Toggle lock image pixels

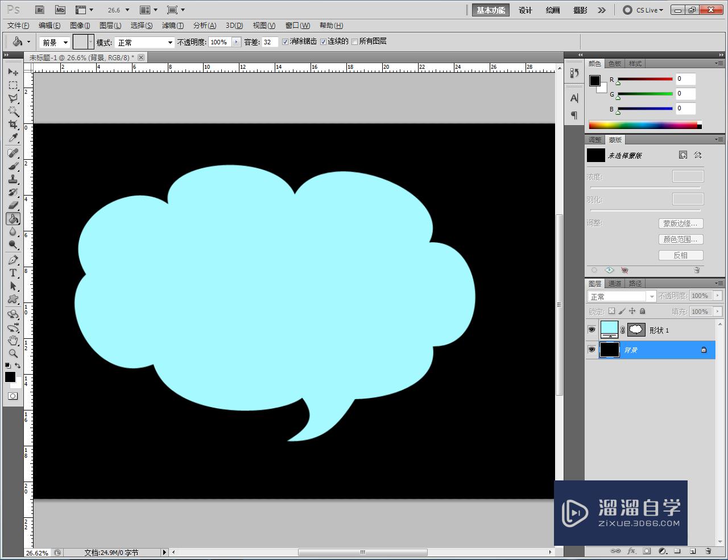coord(622,311)
